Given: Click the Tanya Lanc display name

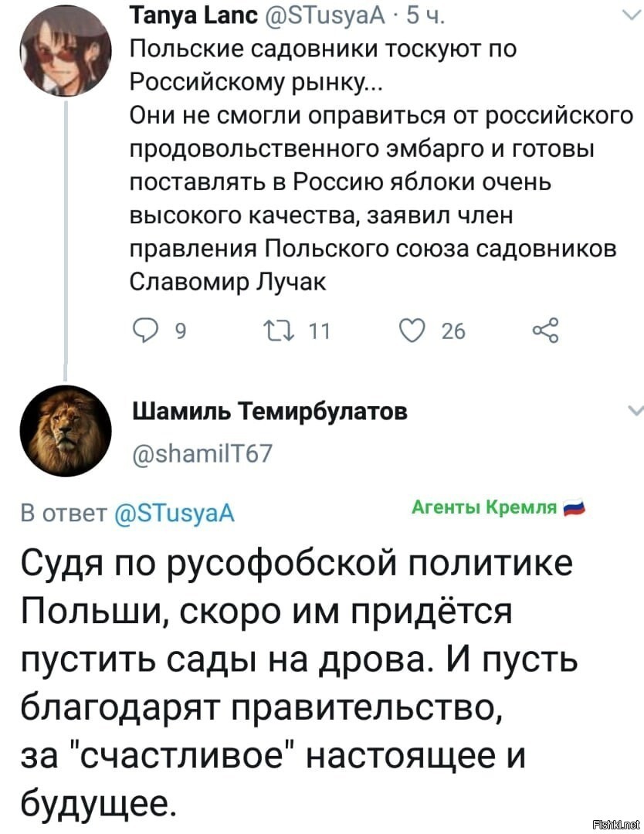Looking at the screenshot, I should (x=194, y=17).
